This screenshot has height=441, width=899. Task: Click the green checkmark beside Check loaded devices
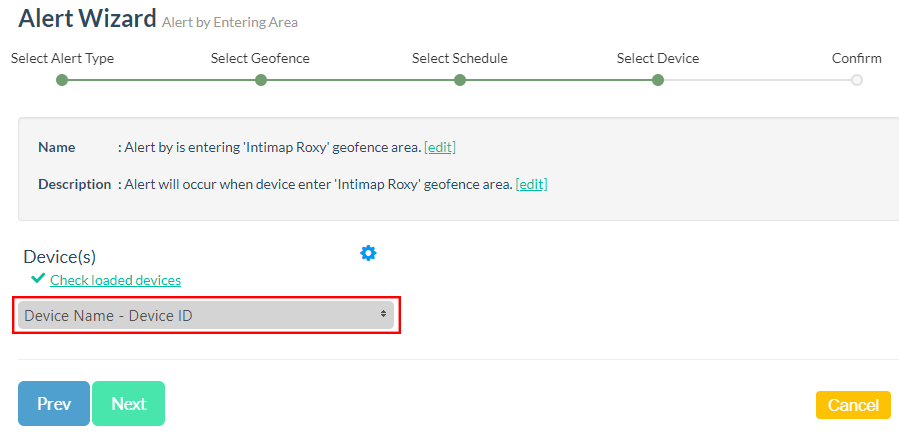[38, 279]
